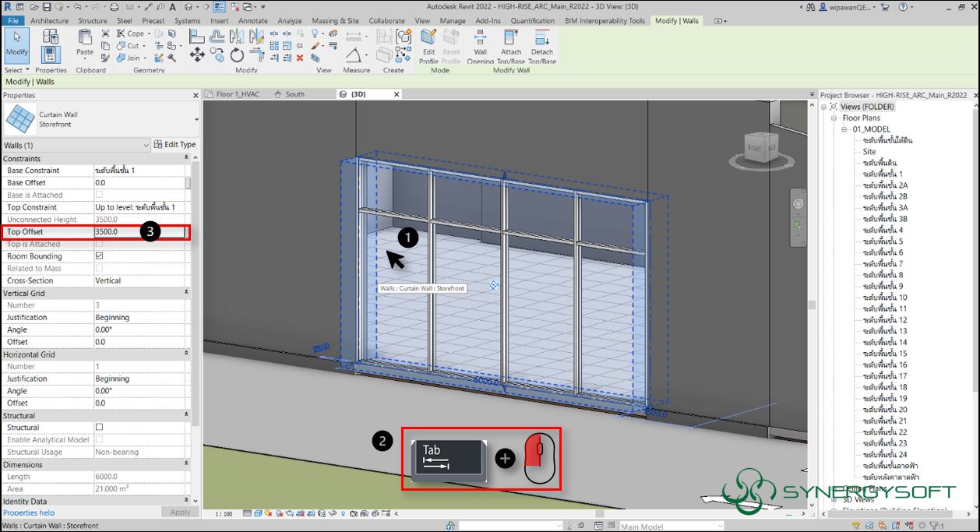Select the Detach Top/Base tool
The height and width of the screenshot is (532, 980).
(x=541, y=45)
